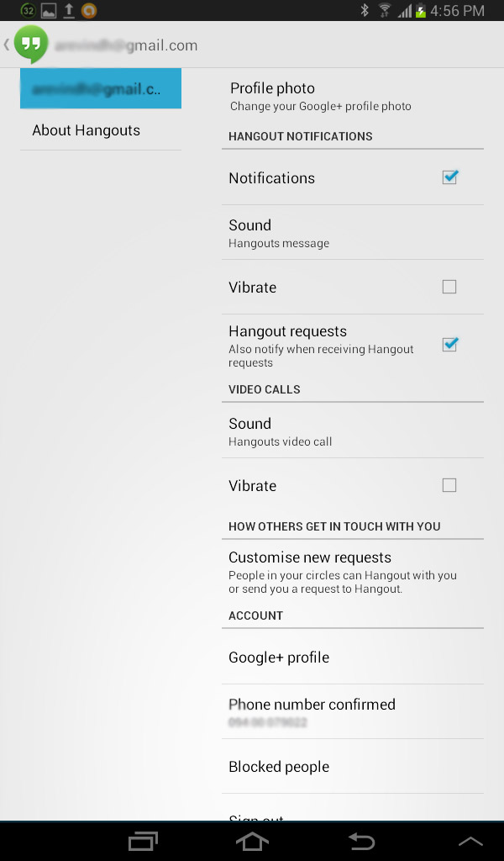This screenshot has height=861, width=504.
Task: Open About Hangouts in the sidebar
Action: [x=87, y=130]
